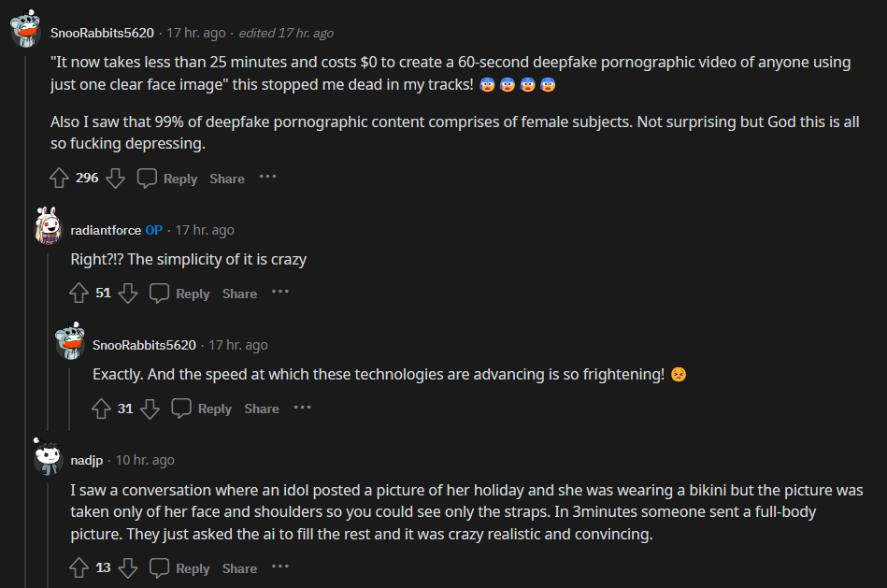Viewport: 887px width, 588px height.
Task: Share the 31-point SnooRabbits5620 reply
Action: [262, 409]
